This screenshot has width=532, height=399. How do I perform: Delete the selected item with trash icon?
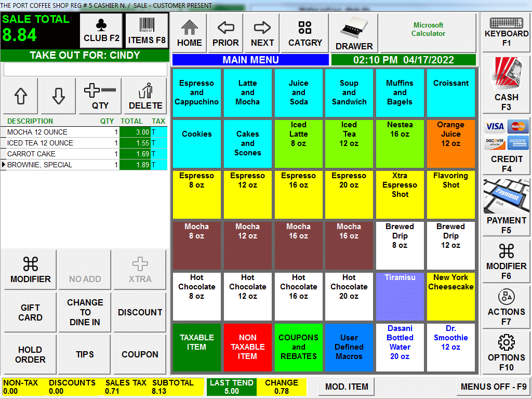pyautogui.click(x=145, y=96)
